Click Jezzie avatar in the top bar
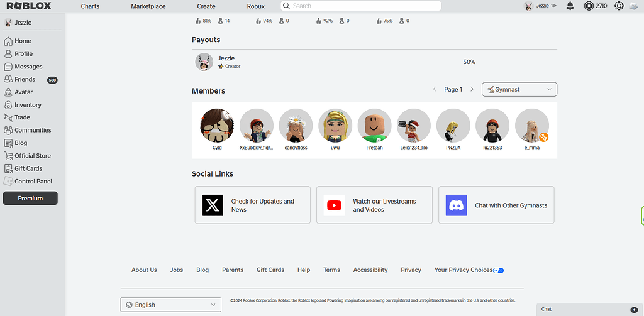The image size is (644, 316). [529, 6]
